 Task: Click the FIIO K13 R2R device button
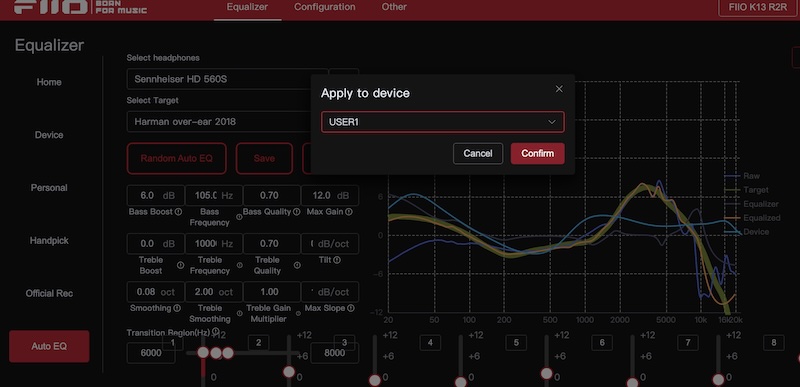pyautogui.click(x=758, y=7)
